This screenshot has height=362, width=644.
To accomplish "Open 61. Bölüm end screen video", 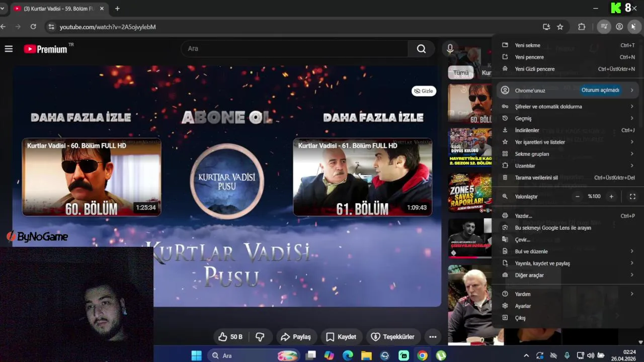I will pyautogui.click(x=362, y=177).
